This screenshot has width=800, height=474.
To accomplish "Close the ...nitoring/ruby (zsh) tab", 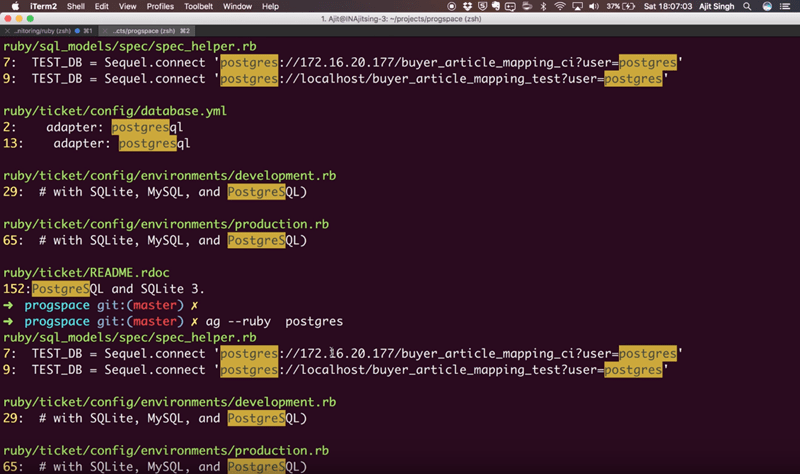I will point(7,31).
